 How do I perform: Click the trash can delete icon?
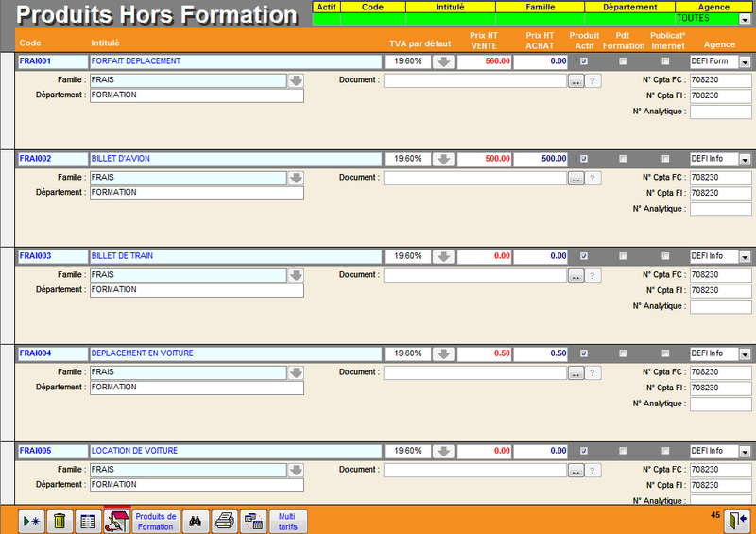coord(59,521)
